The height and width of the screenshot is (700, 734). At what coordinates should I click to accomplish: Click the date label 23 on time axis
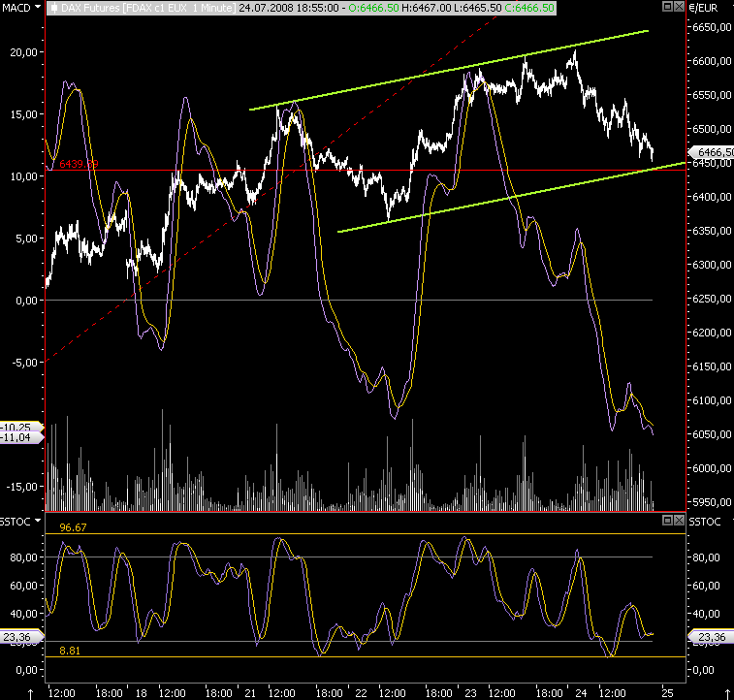click(x=470, y=693)
